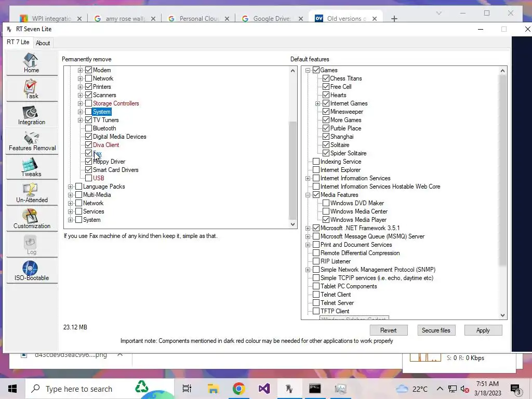
Task: Open the Tweaks section icon
Action: point(31,167)
